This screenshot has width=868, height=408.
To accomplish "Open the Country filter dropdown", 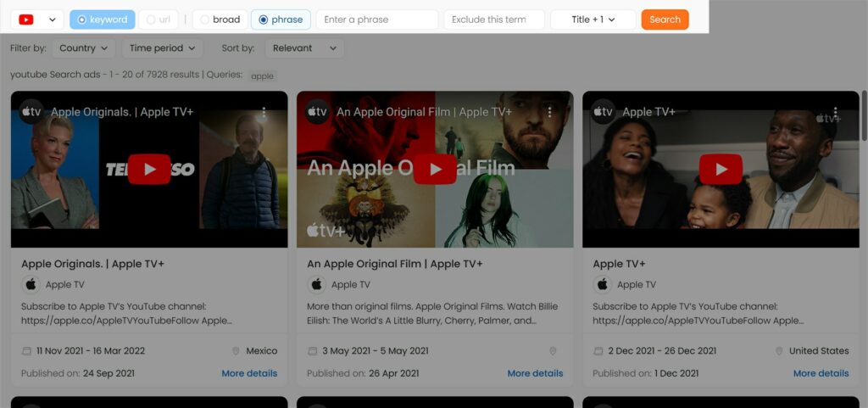I will point(84,48).
